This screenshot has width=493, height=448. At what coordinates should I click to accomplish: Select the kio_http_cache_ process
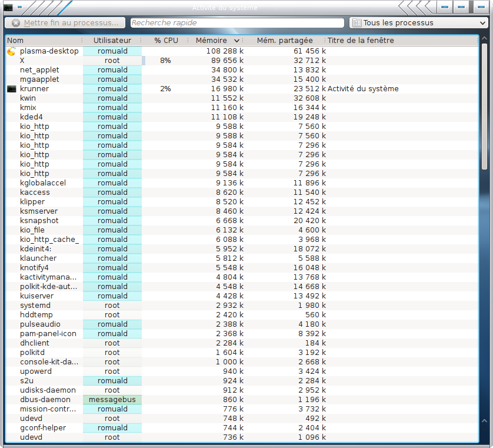point(49,240)
